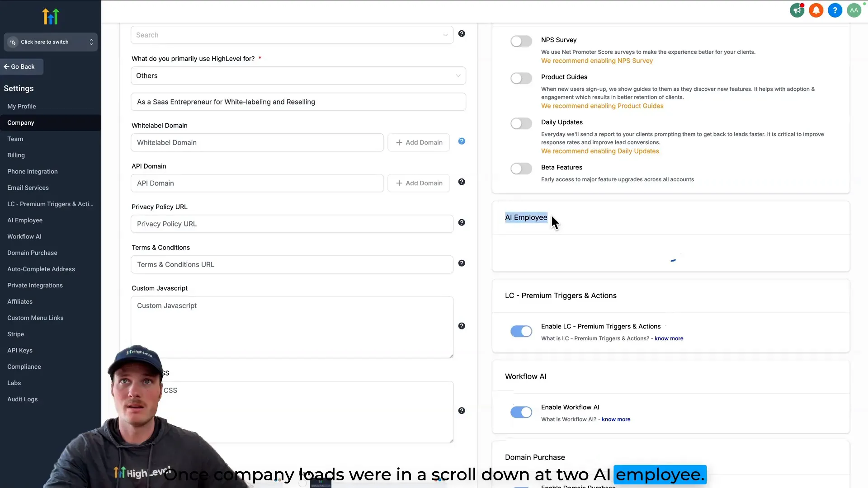Click 'We recommend enabling Daily Updates' text
Viewport: 868px width, 488px height.
[600, 151]
